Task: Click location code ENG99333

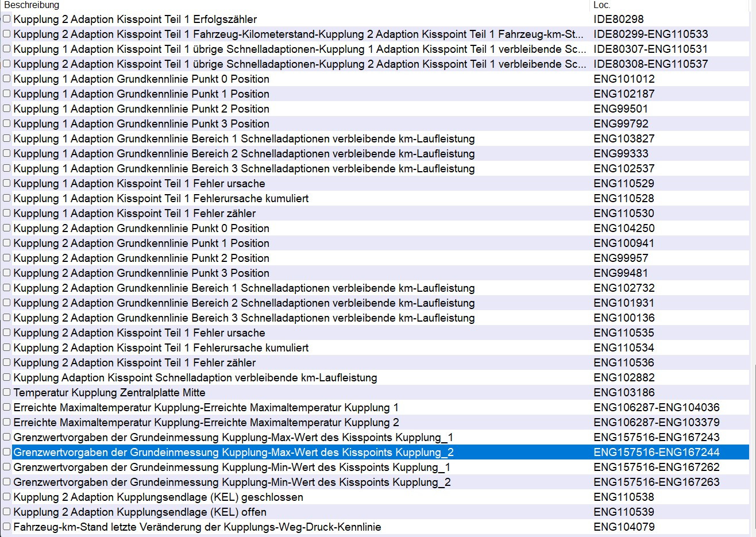Action: point(620,153)
